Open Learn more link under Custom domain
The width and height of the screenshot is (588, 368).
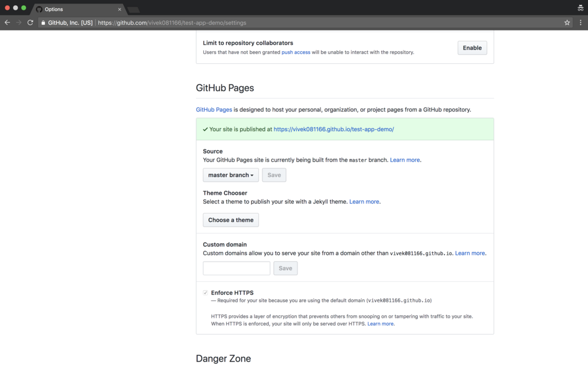(x=470, y=253)
